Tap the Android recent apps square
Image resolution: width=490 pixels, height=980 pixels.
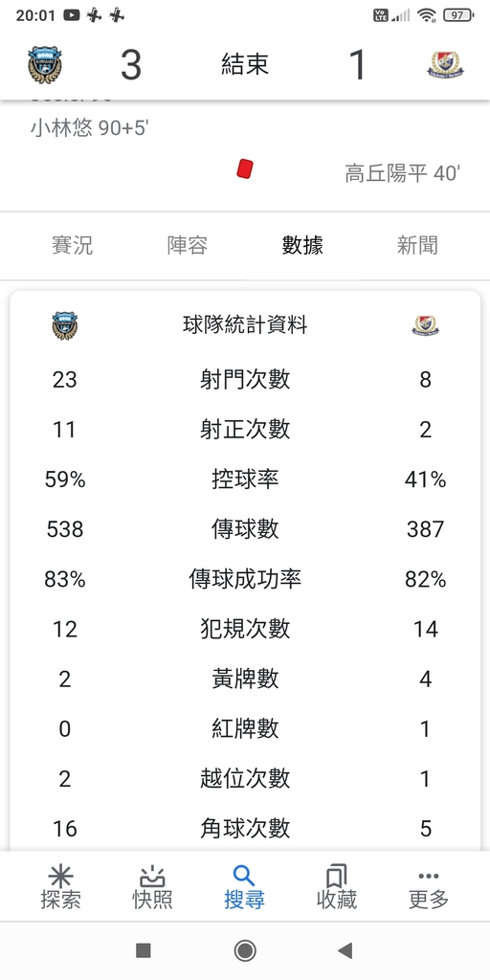point(144,950)
